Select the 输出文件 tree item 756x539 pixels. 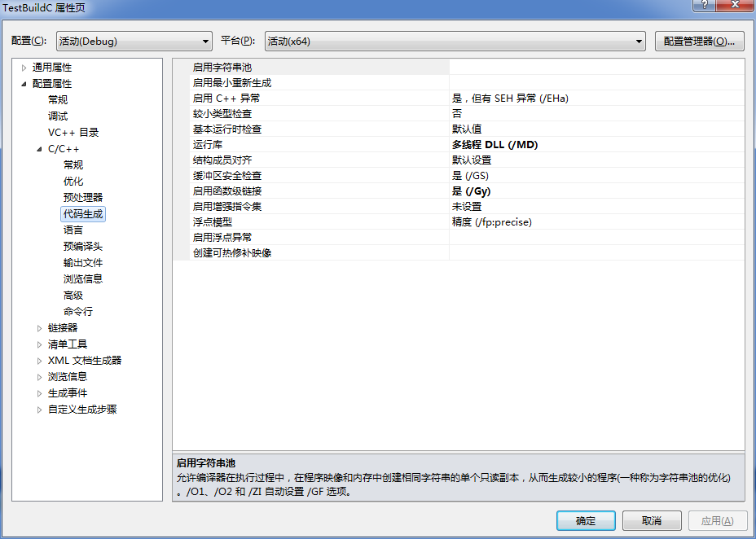click(83, 263)
